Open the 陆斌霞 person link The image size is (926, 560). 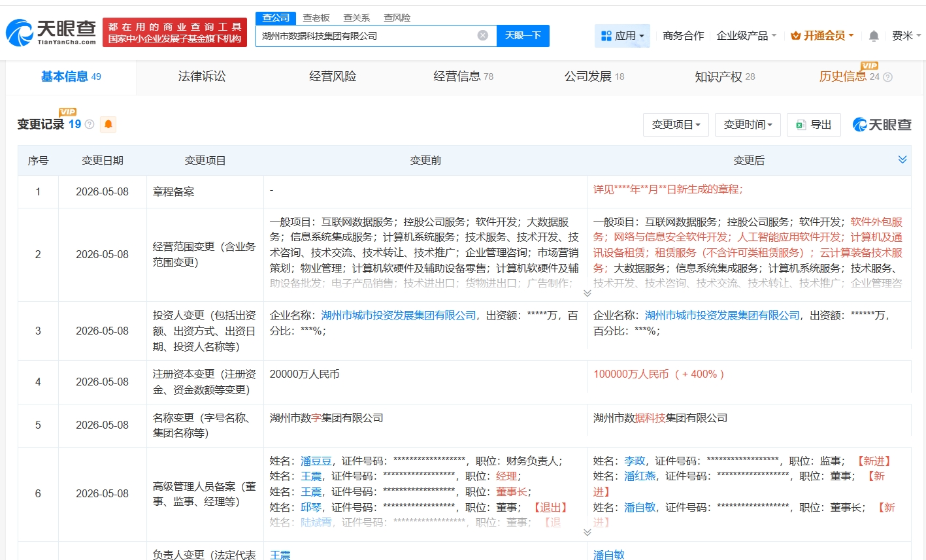pyautogui.click(x=316, y=522)
